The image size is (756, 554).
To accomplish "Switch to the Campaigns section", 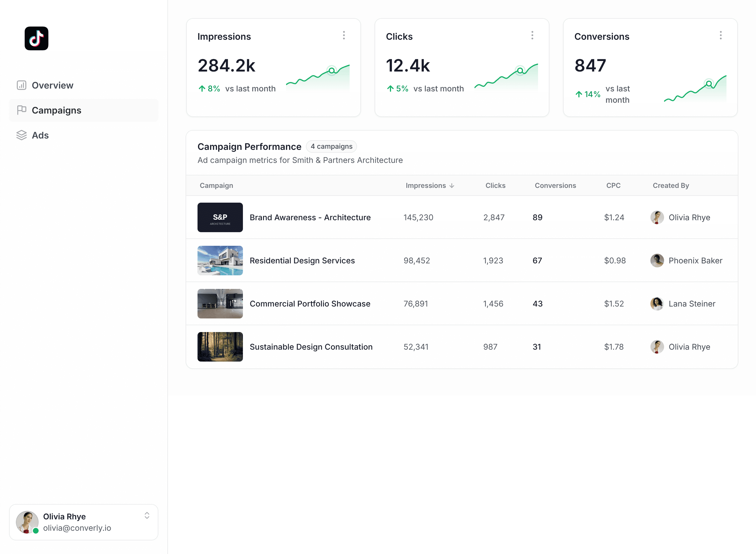I will pyautogui.click(x=56, y=110).
